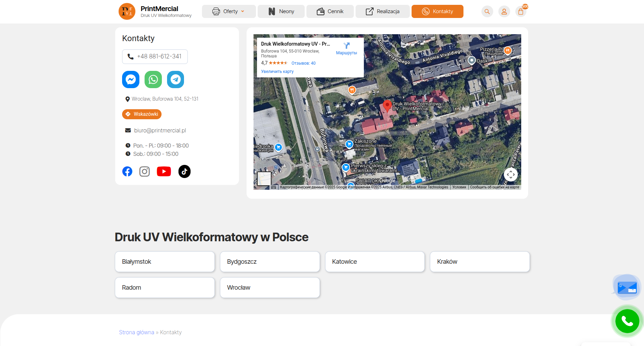Open the shopping cart icon

tap(521, 11)
